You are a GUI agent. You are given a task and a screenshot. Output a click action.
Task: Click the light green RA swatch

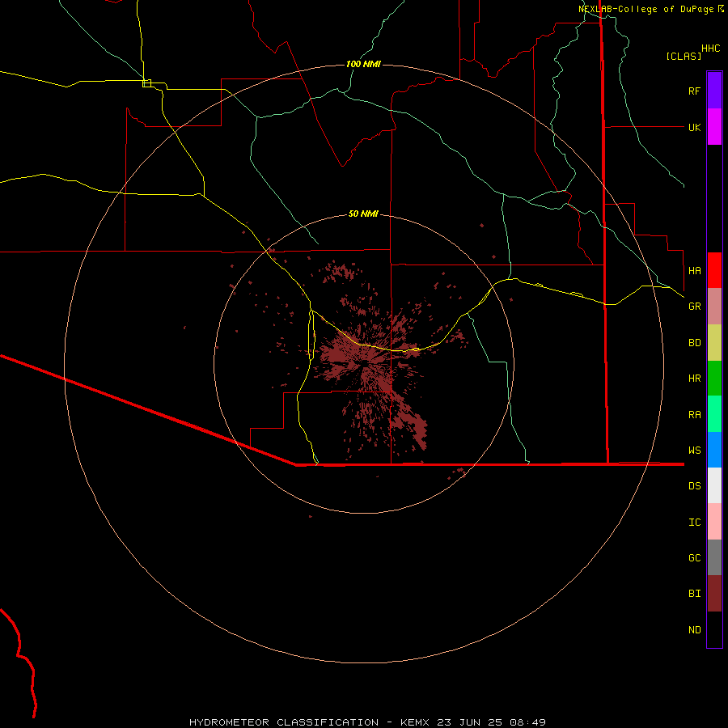coord(714,414)
